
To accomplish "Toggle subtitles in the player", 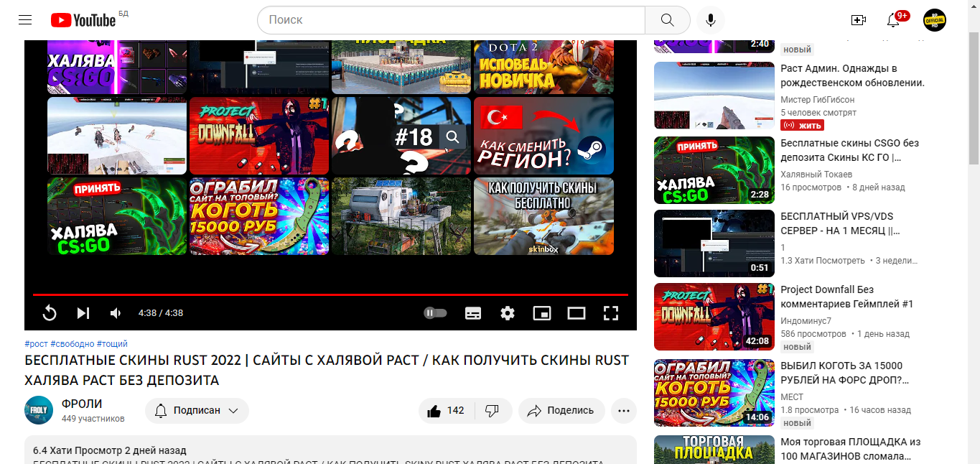I will (x=473, y=312).
